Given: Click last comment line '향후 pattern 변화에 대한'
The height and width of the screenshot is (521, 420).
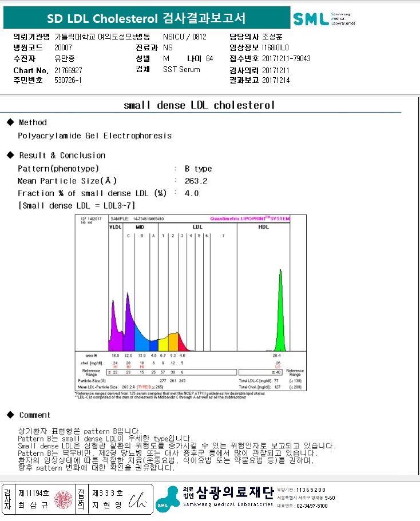Looking at the screenshot, I should point(96,467).
